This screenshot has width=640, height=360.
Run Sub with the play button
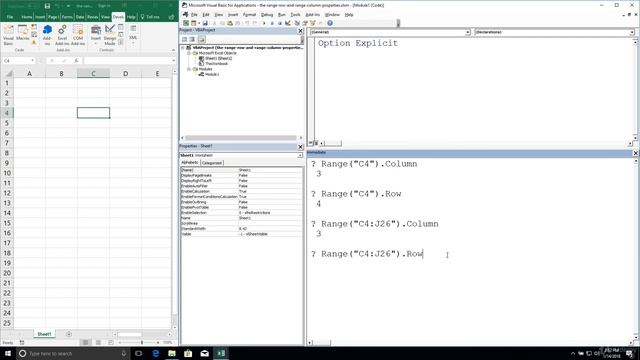coord(264,23)
